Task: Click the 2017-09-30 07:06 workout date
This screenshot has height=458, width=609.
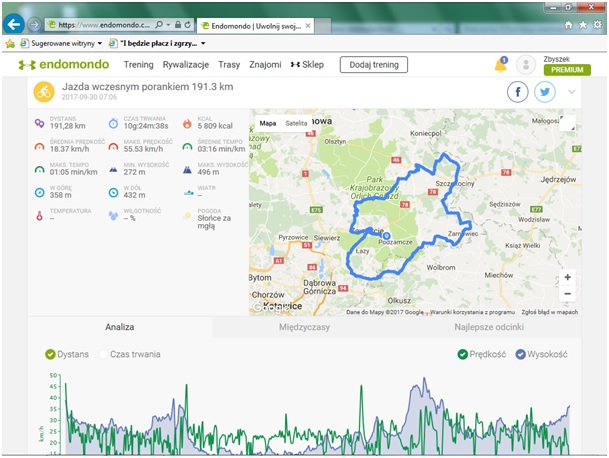Action: (x=89, y=97)
